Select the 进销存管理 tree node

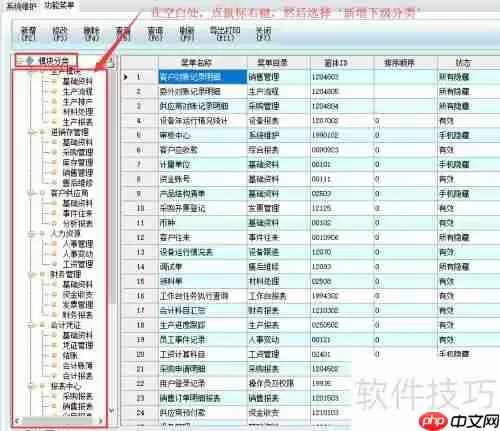[69, 132]
